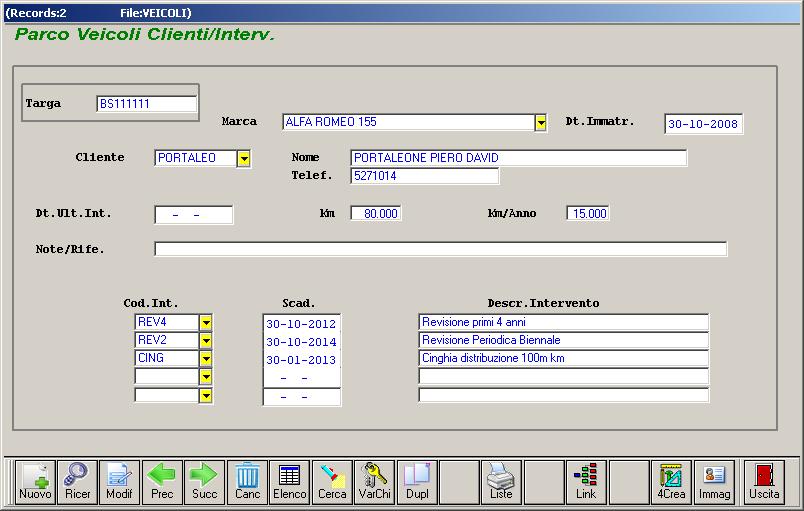Click the REV2 code field
804x511 pixels.
pos(167,340)
